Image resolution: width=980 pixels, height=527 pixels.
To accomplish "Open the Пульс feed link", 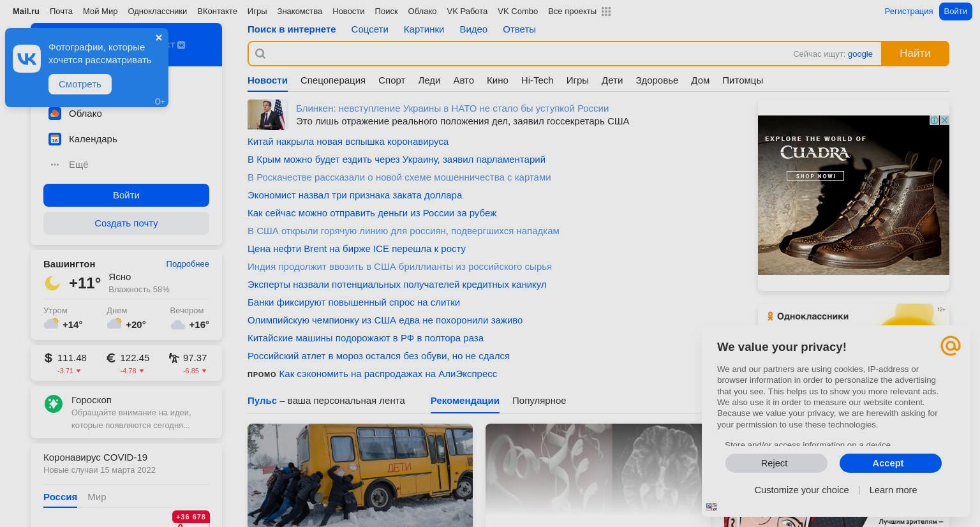I will 262,401.
